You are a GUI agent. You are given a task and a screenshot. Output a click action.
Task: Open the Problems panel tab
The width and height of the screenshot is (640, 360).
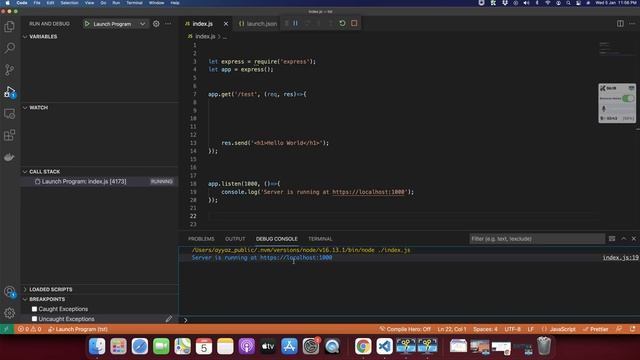201,239
